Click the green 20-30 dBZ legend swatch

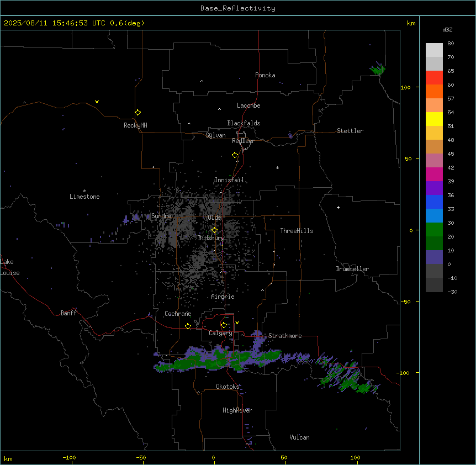pos(434,230)
